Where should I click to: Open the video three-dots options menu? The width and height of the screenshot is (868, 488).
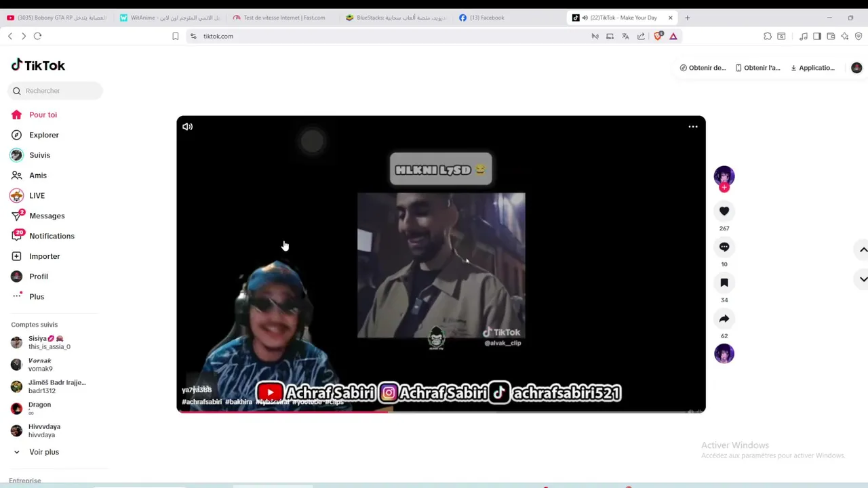693,127
